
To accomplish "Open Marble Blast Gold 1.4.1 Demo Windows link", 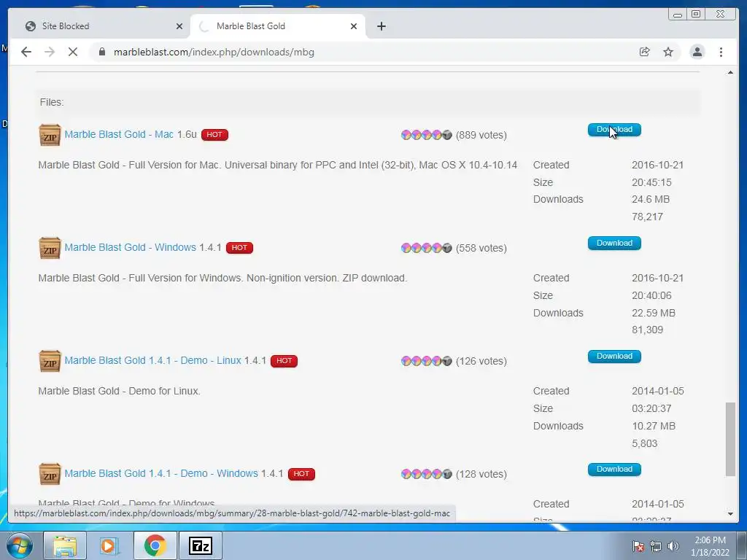I will click(x=161, y=473).
